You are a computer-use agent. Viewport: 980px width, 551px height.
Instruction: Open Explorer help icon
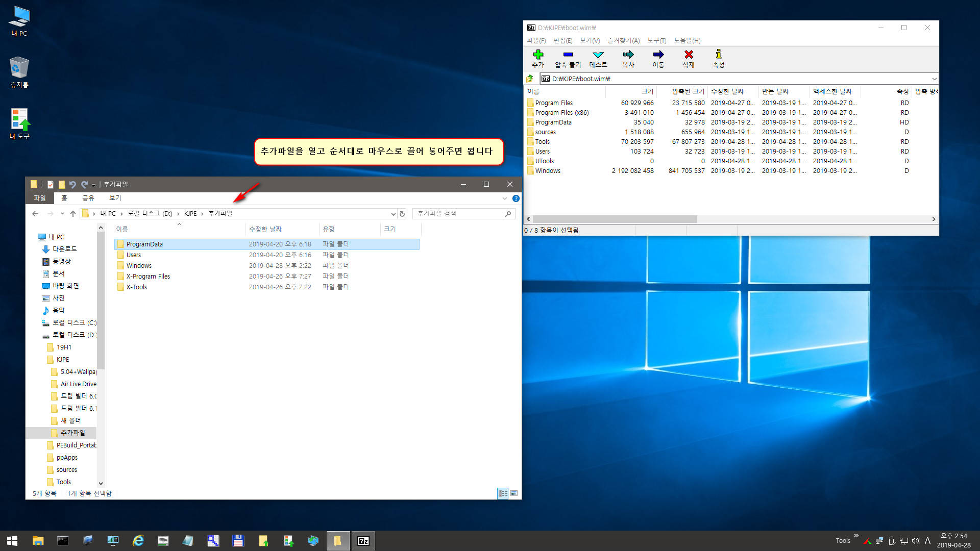[516, 198]
